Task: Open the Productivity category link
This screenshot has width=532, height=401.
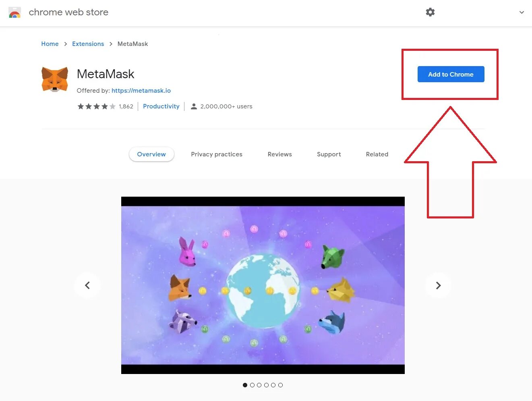Action: 161,106
